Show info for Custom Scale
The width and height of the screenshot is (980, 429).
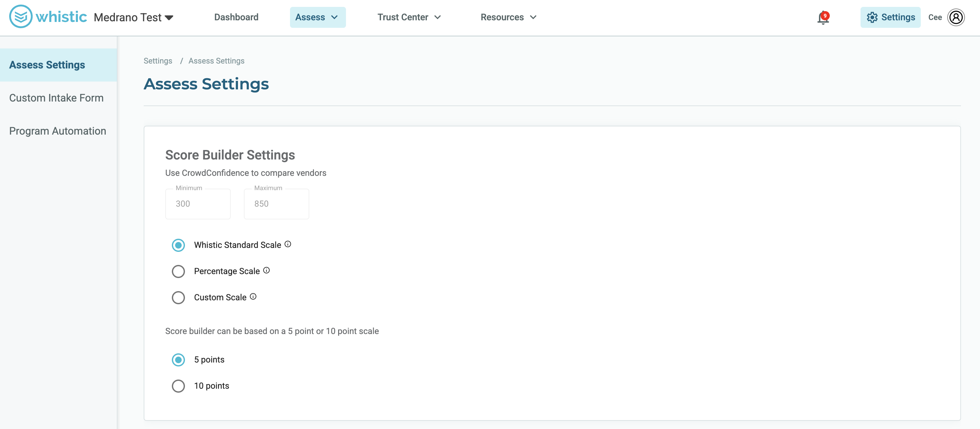(x=253, y=296)
